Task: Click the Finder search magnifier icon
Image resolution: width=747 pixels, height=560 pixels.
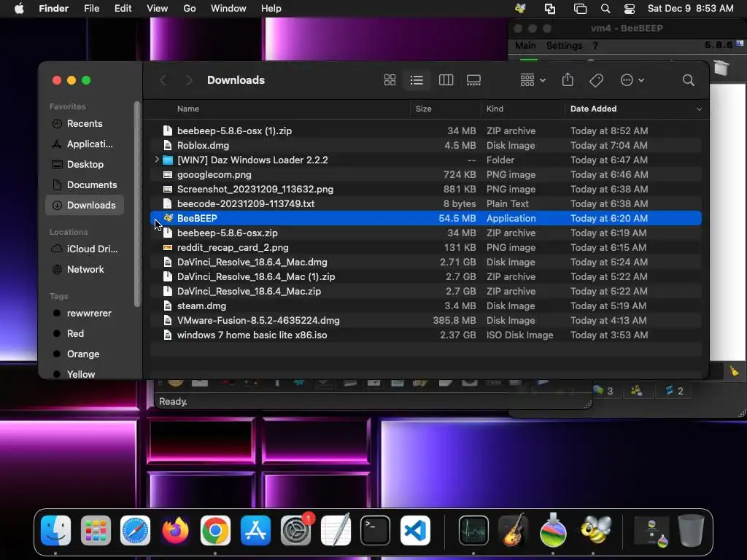Action: point(689,80)
